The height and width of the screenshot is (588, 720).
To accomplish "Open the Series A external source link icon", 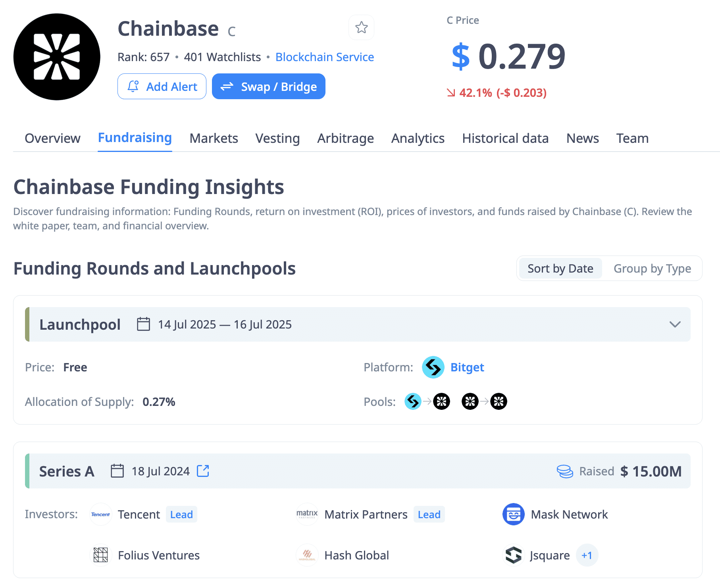I will pos(203,471).
